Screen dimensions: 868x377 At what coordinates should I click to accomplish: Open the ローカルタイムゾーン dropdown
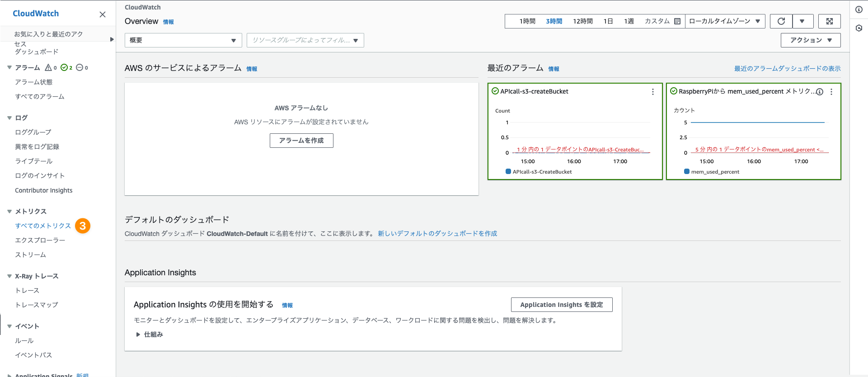tap(725, 21)
